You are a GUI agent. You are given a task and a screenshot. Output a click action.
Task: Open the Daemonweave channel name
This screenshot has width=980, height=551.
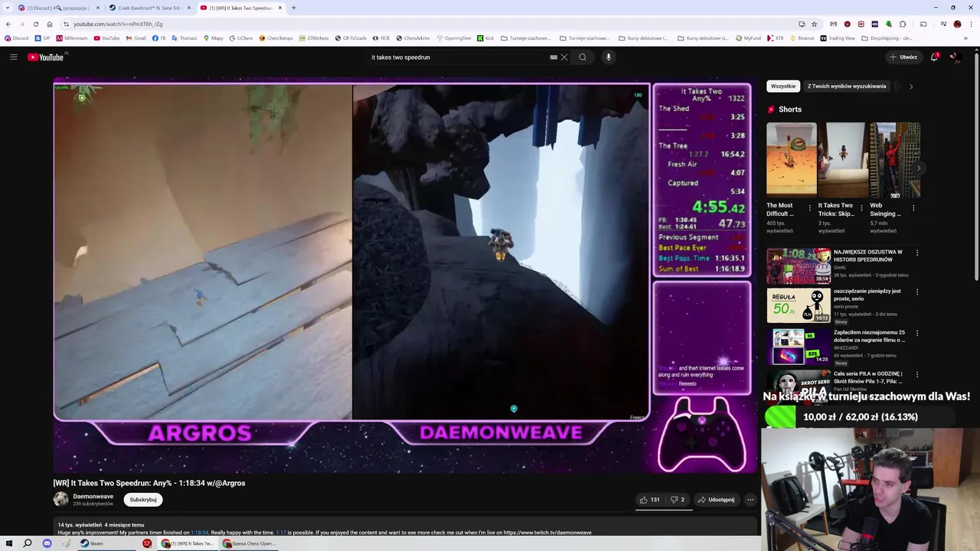point(93,497)
